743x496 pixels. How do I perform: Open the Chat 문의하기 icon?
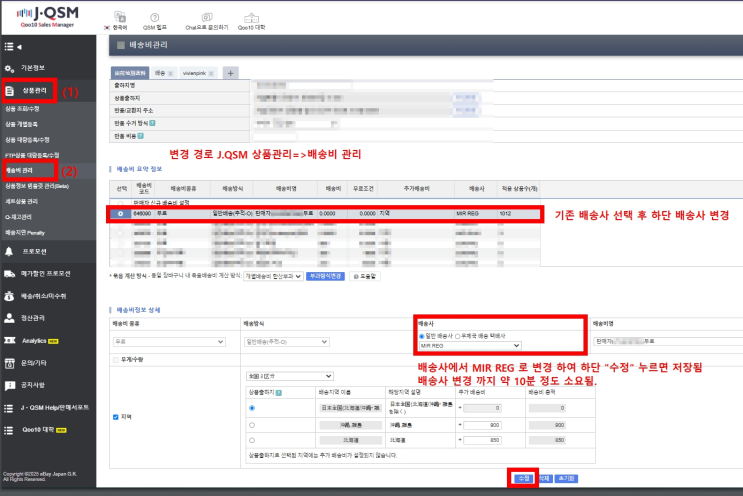[x=207, y=18]
